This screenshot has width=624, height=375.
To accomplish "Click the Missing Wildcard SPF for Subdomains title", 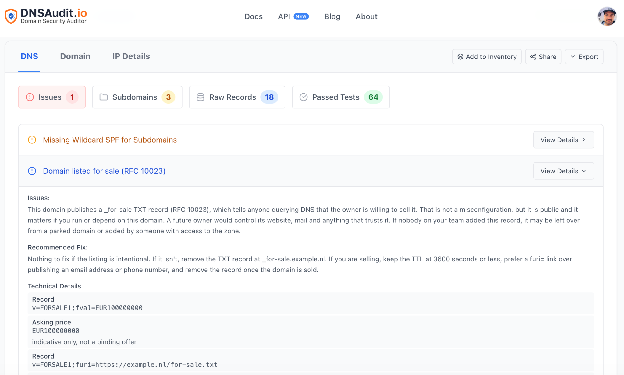I will click(109, 140).
